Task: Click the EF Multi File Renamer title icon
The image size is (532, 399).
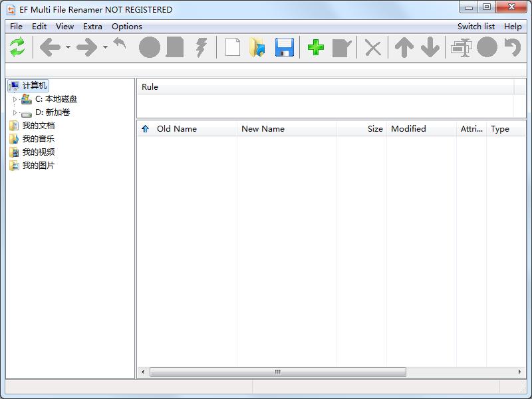Action: [x=11, y=10]
